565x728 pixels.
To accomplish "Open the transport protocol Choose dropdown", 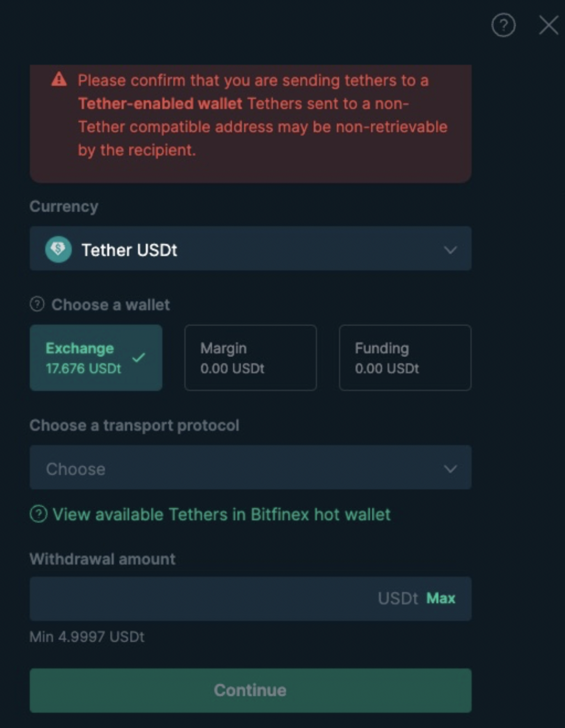I will [250, 467].
